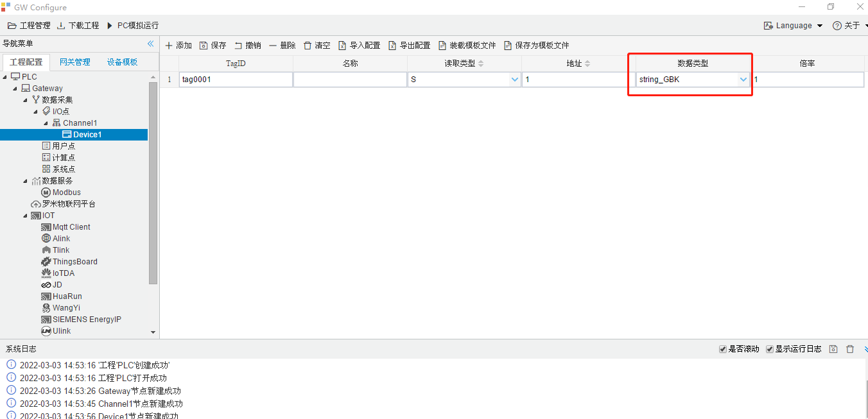
Task: Collapse the IOT tree node
Action: (x=26, y=216)
